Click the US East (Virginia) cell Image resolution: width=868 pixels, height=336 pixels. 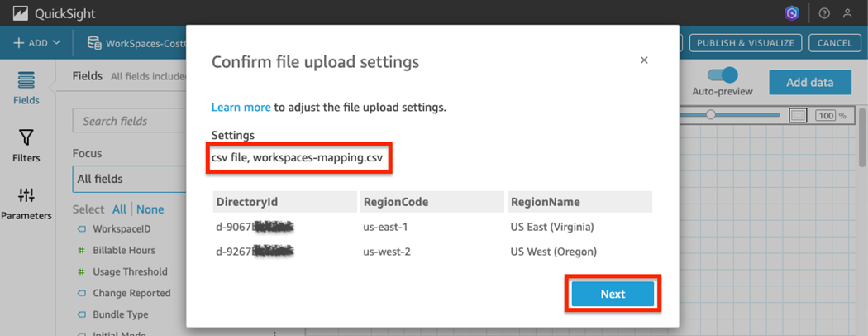pos(552,227)
